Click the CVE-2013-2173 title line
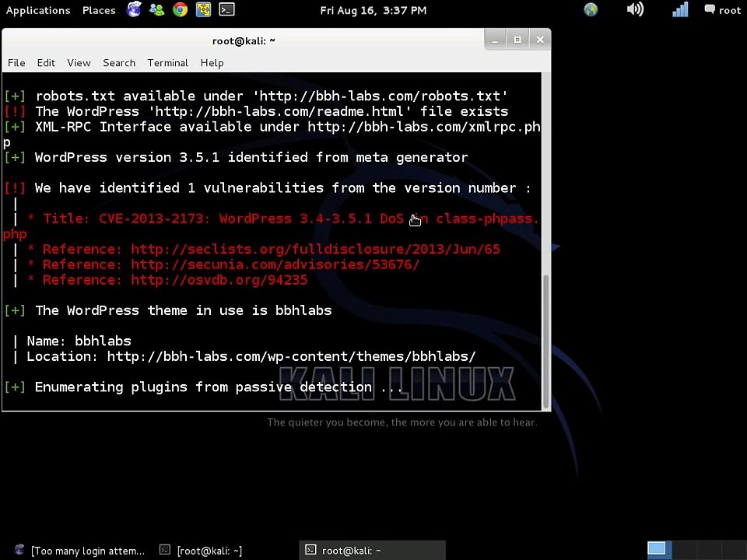The image size is (747, 560). (x=290, y=219)
